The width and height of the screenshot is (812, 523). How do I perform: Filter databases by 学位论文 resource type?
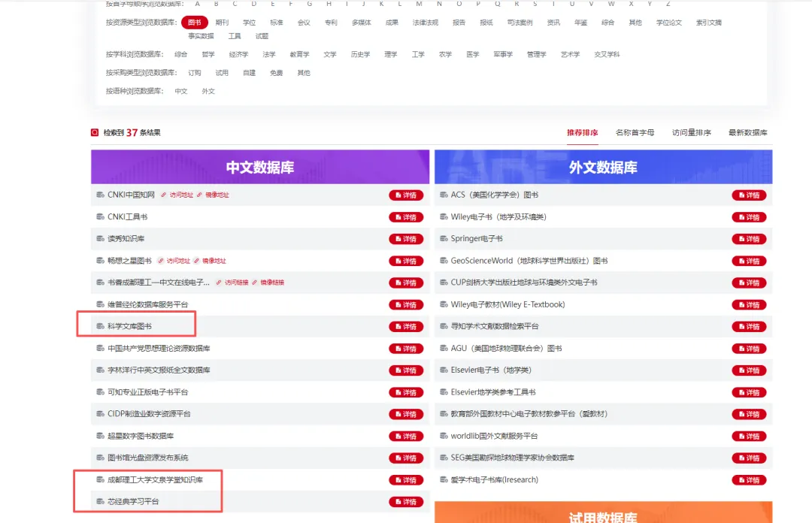coord(669,23)
